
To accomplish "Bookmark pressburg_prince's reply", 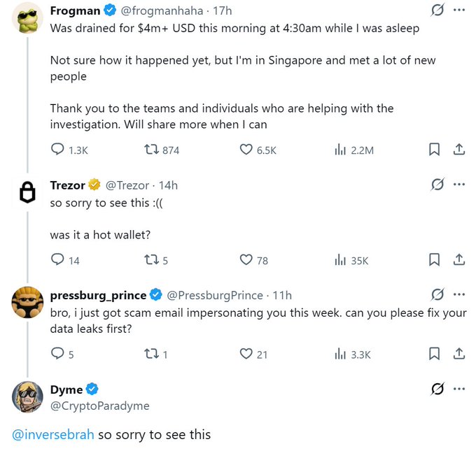I will [x=434, y=354].
